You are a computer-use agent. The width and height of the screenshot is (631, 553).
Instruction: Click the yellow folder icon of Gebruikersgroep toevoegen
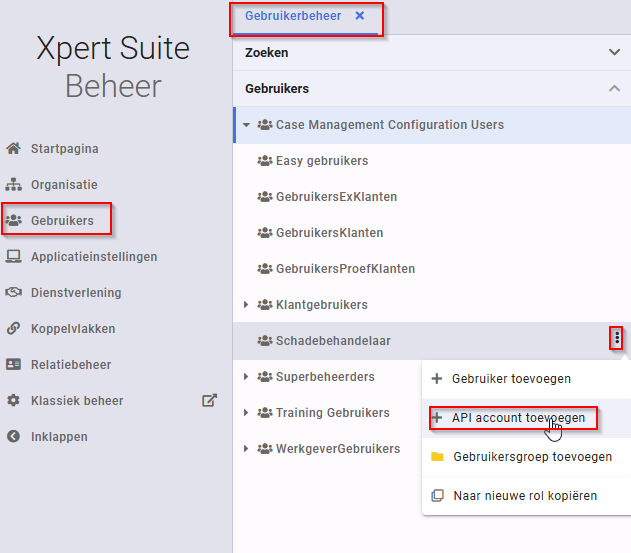(x=437, y=456)
